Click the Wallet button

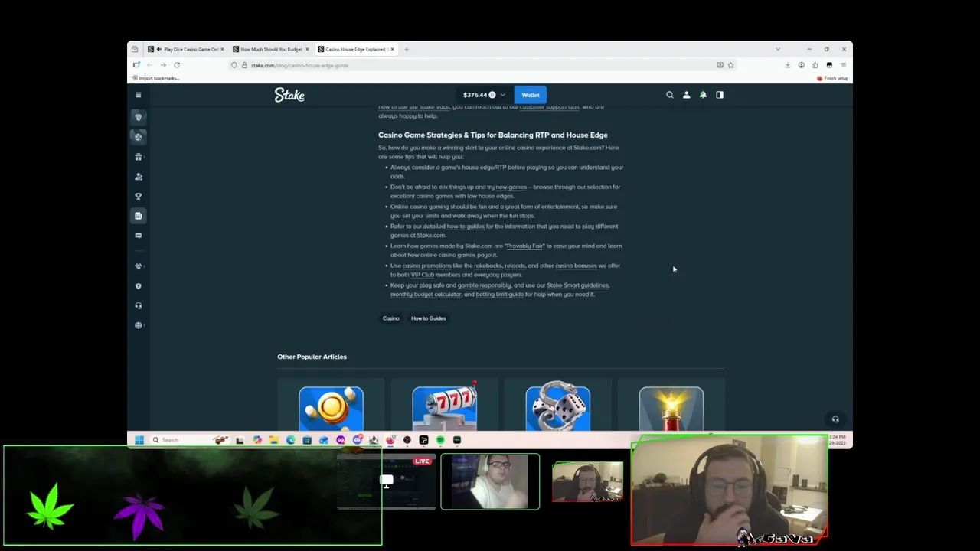pyautogui.click(x=531, y=95)
